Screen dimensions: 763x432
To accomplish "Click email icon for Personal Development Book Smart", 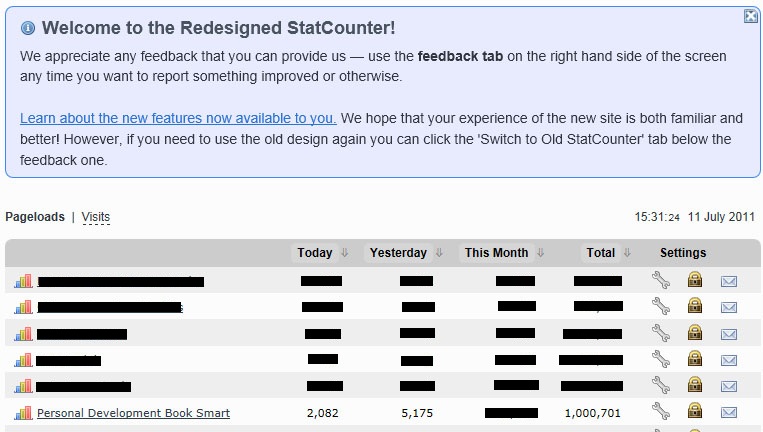I will [728, 413].
